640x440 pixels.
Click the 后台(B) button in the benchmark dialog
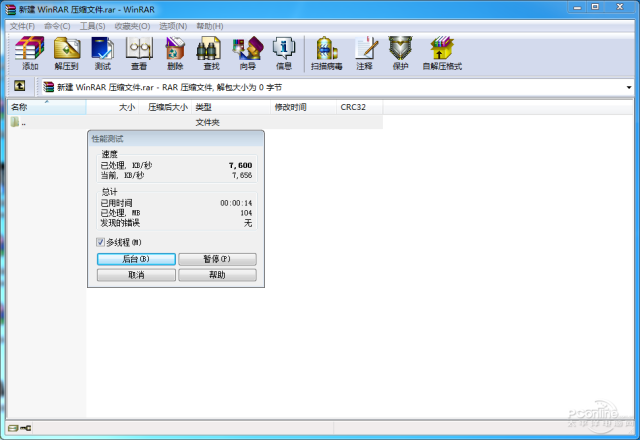point(136,259)
